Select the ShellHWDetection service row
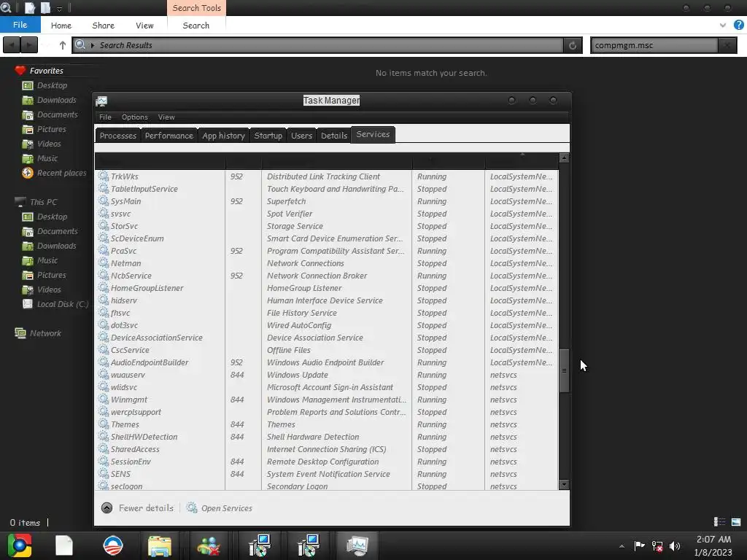 point(326,437)
